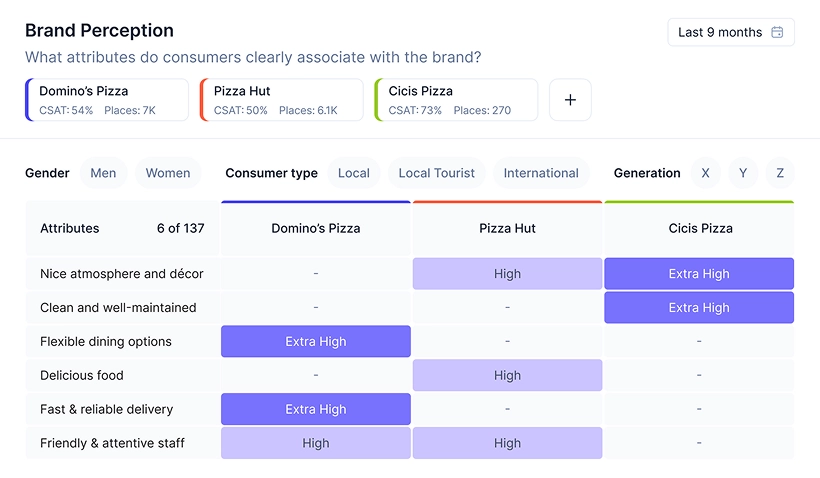
Task: Click the calendar icon in date selector
Action: pyautogui.click(x=778, y=32)
